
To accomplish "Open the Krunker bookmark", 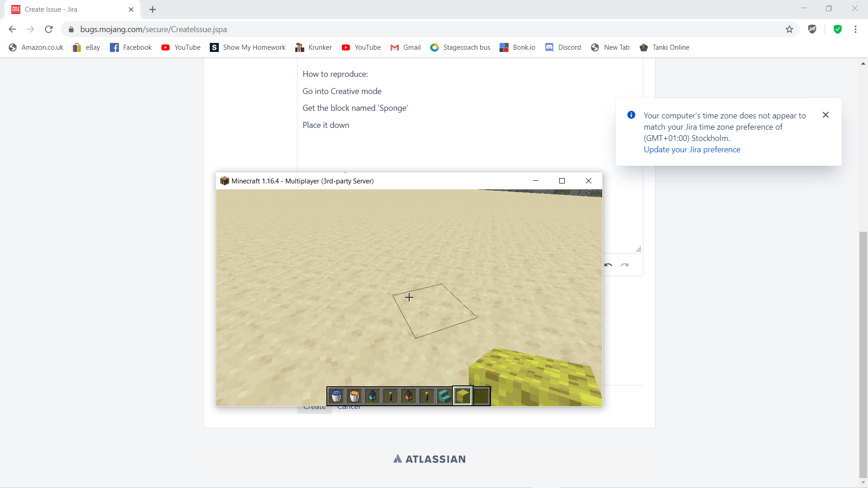I will pos(313,47).
